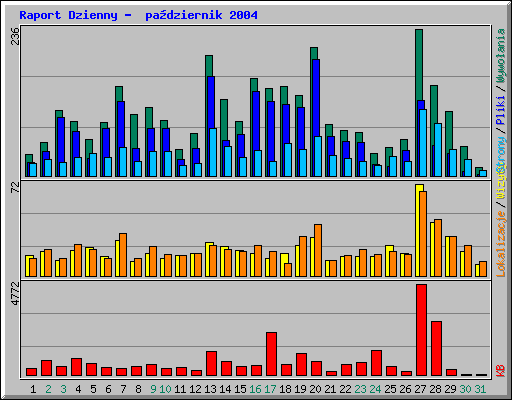Viewport: 512px width, 400px height.
Task: Click the day label 31 on the x-axis
Action: coord(480,389)
